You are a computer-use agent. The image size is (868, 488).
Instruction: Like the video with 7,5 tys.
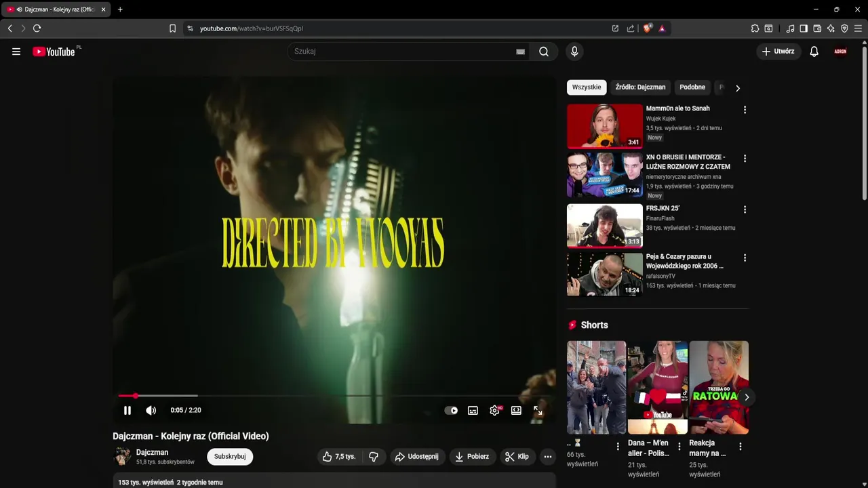coord(340,457)
